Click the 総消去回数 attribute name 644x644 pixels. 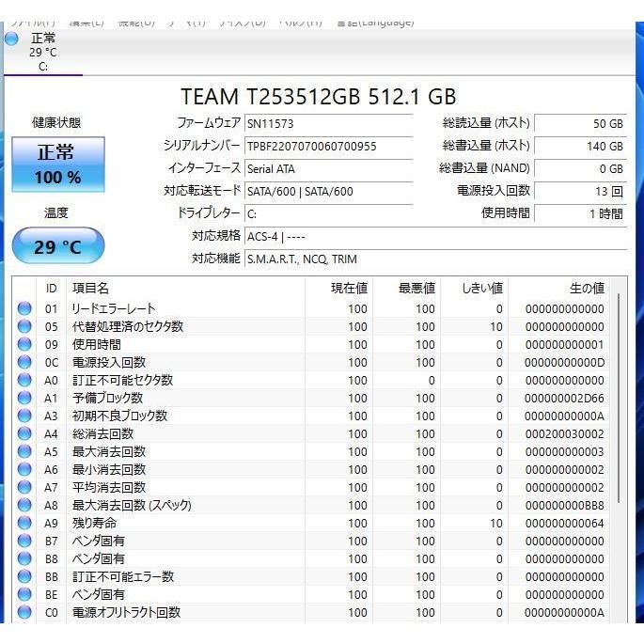click(103, 433)
